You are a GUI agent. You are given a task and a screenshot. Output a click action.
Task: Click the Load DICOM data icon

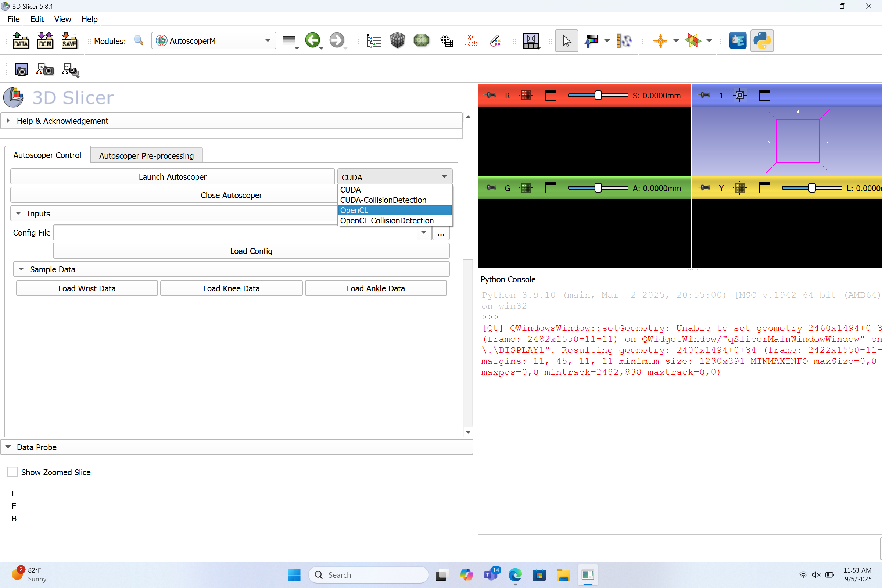point(45,40)
